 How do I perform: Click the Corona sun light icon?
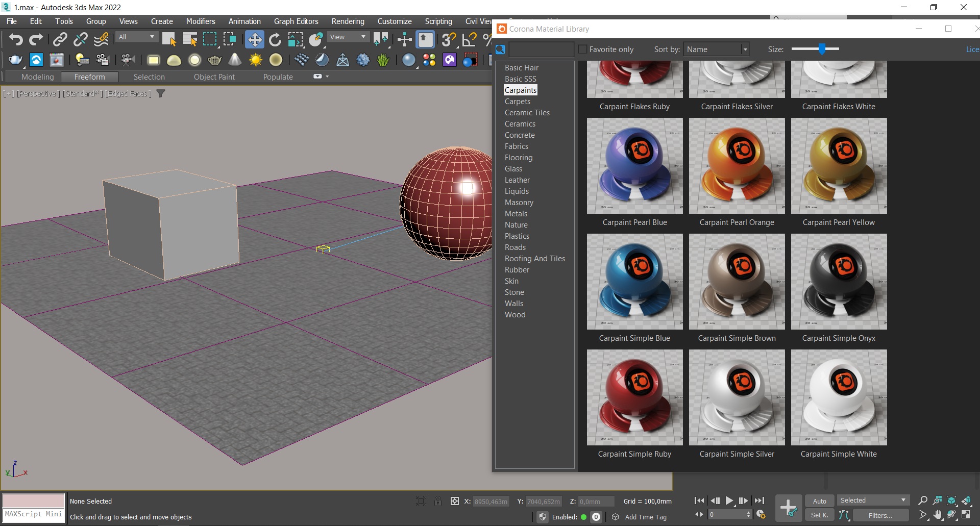[x=255, y=60]
